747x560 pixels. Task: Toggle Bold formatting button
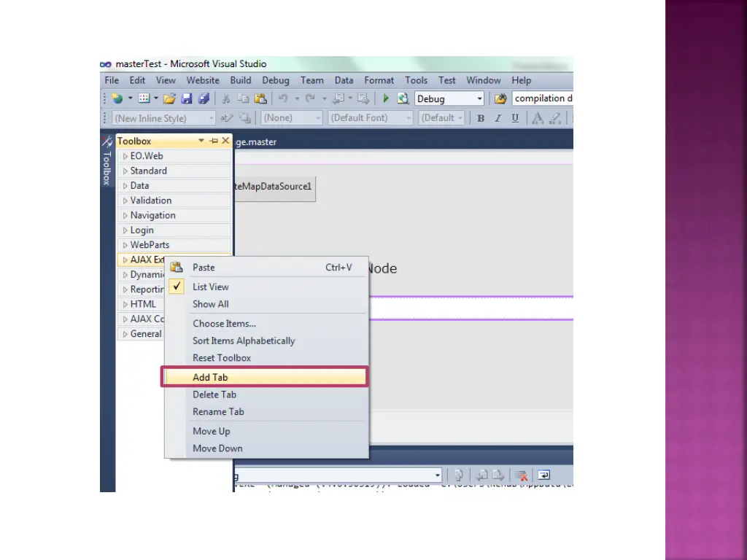[481, 118]
